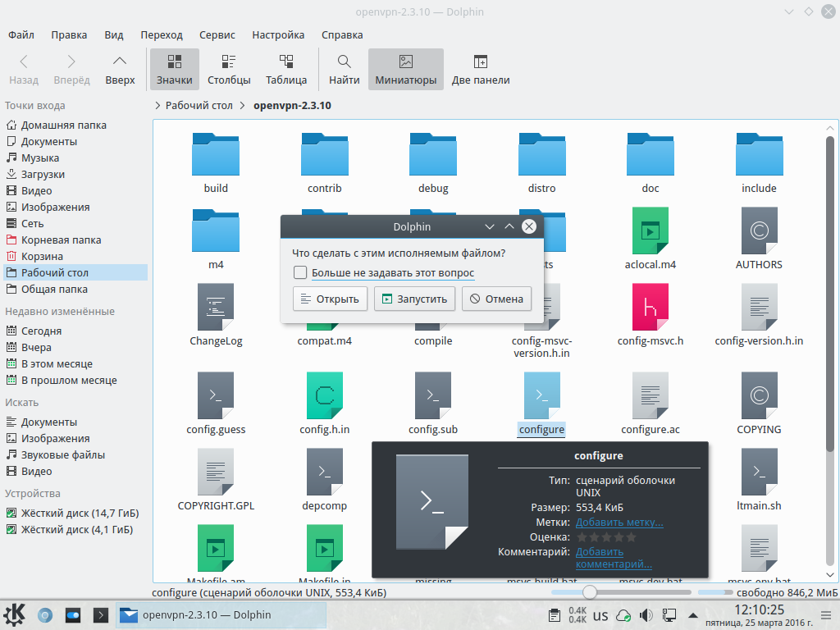The height and width of the screenshot is (630, 840).
Task: Select the COPYRIGHT.GPL file icon
Action: 216,472
